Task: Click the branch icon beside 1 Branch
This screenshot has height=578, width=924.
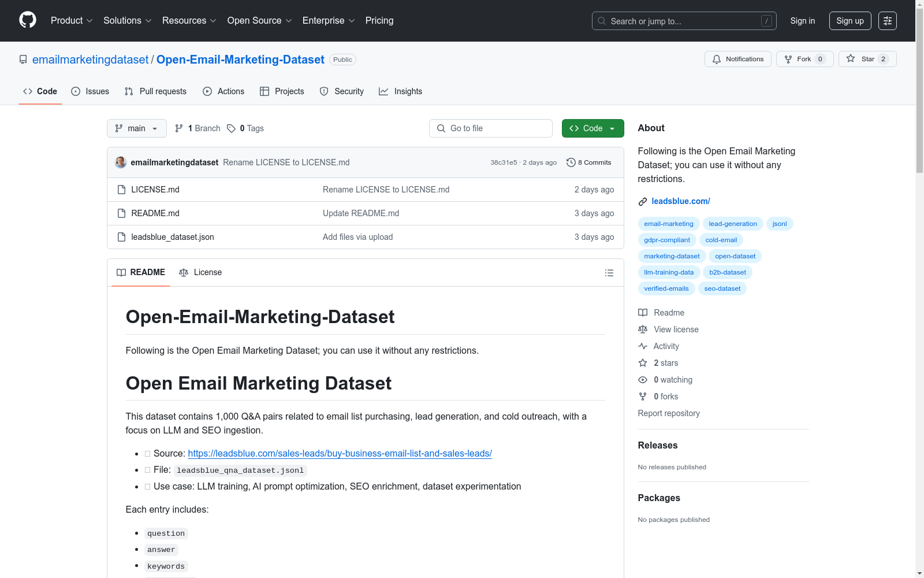Action: pyautogui.click(x=179, y=128)
